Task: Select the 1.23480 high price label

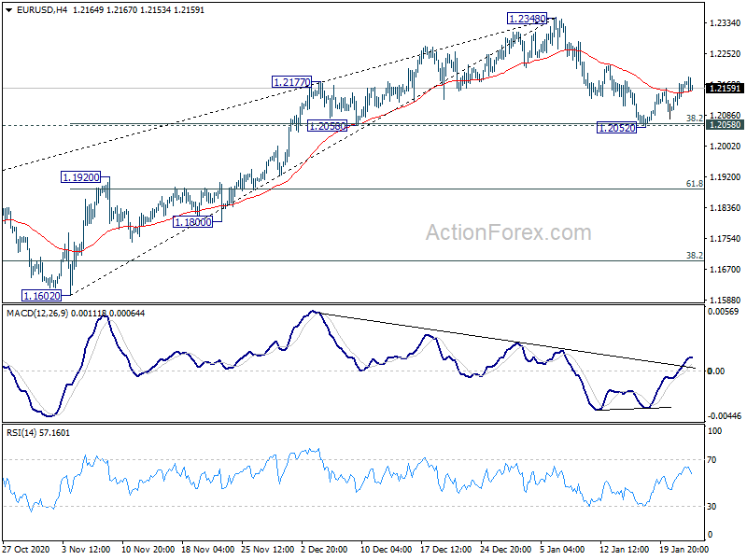Action: [527, 19]
